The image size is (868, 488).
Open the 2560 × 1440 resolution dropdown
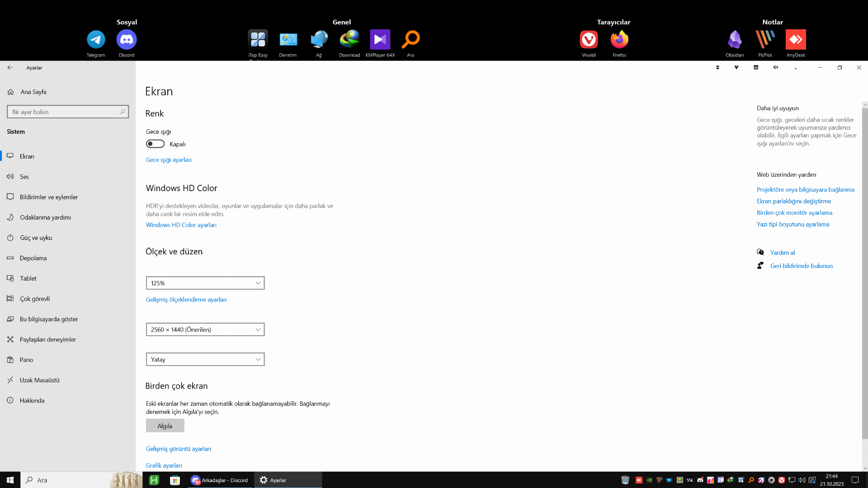coord(205,329)
